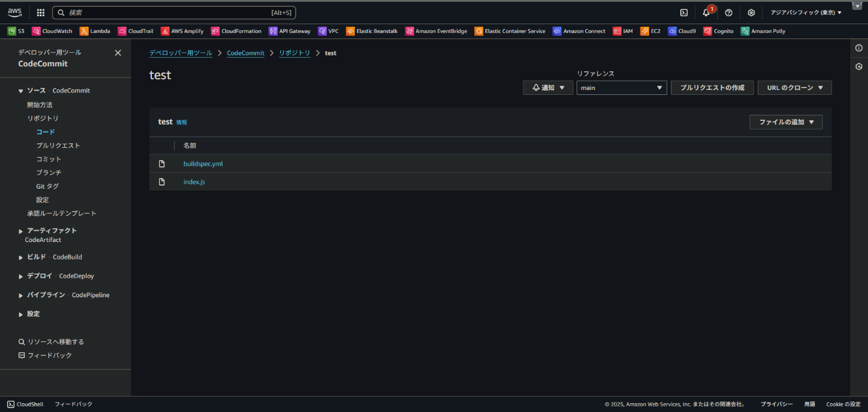Open API Gateway bookmark shortcut
The height and width of the screenshot is (412, 868).
[x=290, y=31]
